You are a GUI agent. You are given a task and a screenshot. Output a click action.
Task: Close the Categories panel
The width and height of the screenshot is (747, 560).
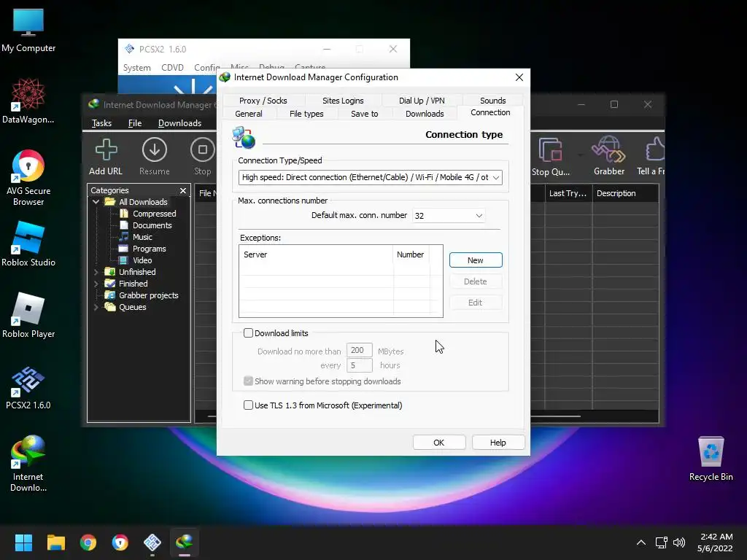tap(183, 190)
